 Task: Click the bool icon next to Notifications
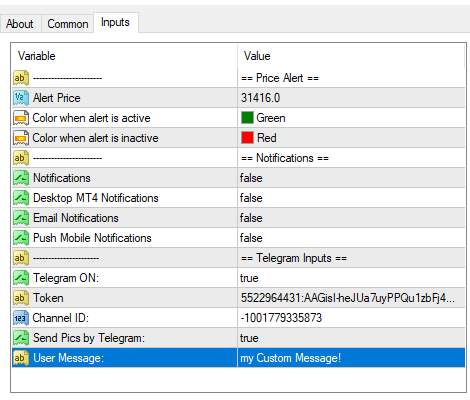pyautogui.click(x=21, y=178)
